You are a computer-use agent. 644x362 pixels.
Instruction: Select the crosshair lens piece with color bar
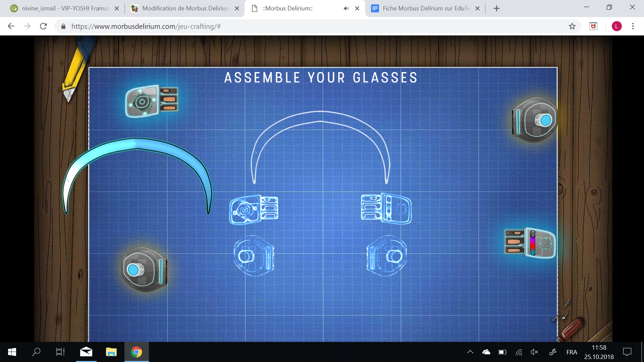coord(530,243)
